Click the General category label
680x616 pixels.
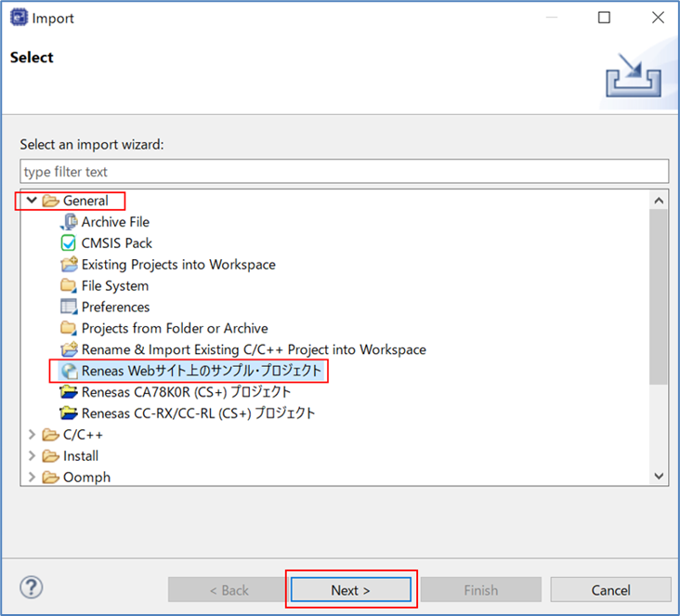85,201
